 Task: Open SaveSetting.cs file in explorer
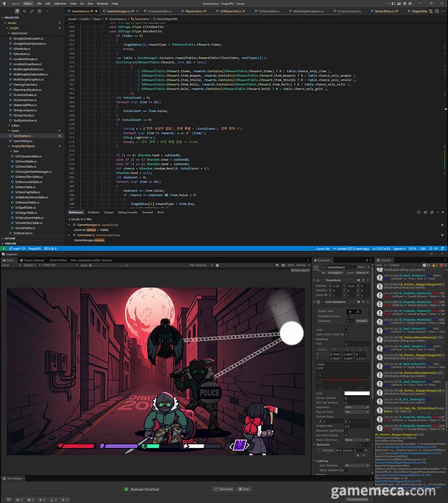tap(23, 141)
